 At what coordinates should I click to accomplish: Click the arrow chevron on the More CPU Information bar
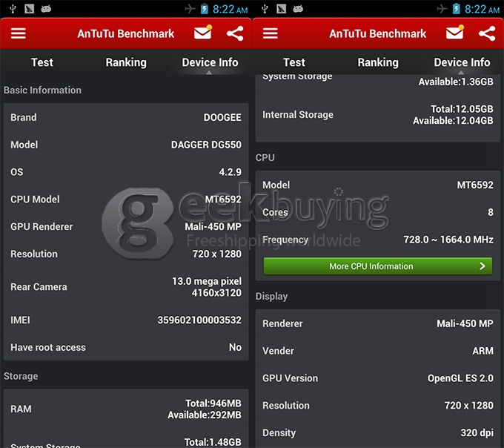pos(483,266)
